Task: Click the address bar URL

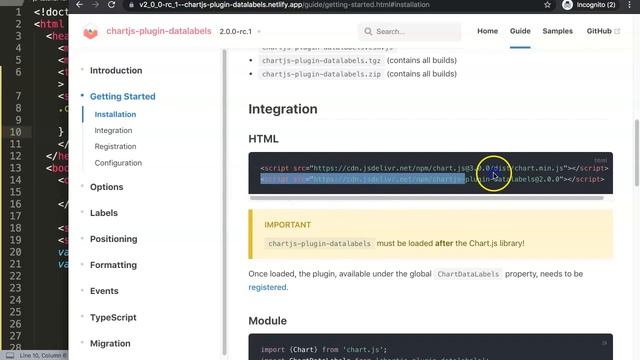Action: pos(284,5)
